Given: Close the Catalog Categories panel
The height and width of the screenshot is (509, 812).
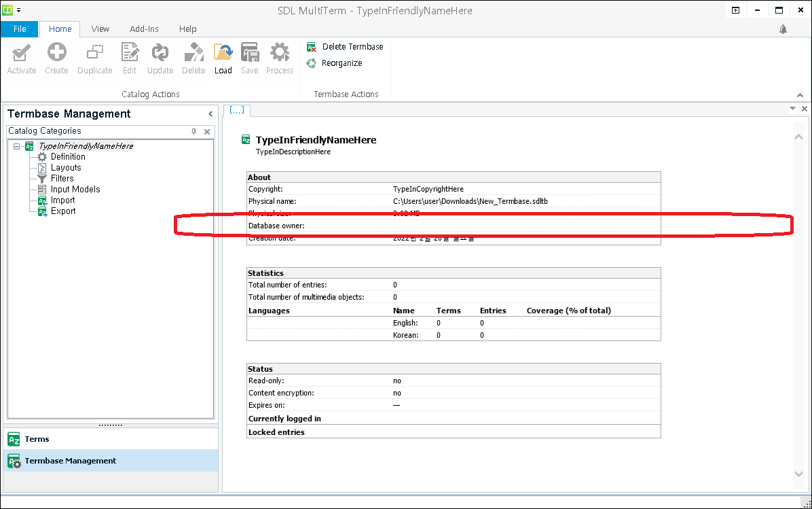Looking at the screenshot, I should (207, 132).
